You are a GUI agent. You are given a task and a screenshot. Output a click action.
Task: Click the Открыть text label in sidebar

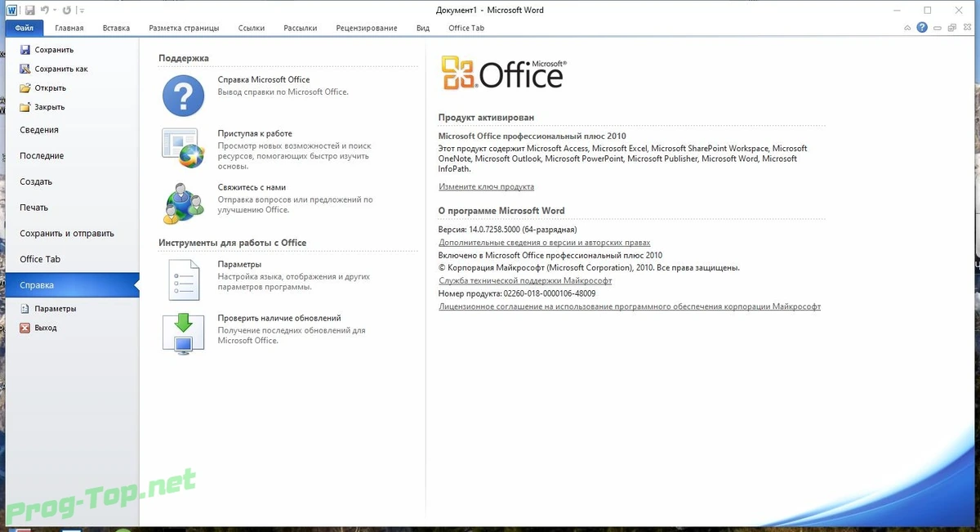coord(51,87)
